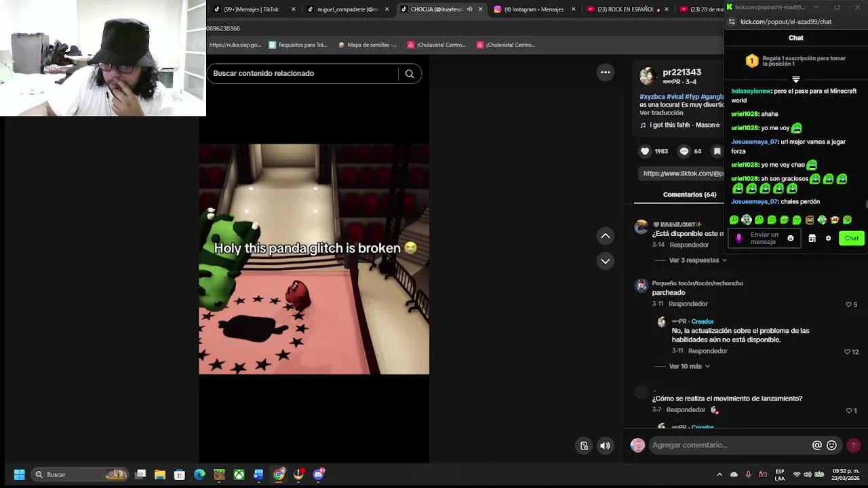Viewport: 868px width, 488px height.
Task: Open the Kick chat emote picker smiley
Action: [x=790, y=239]
